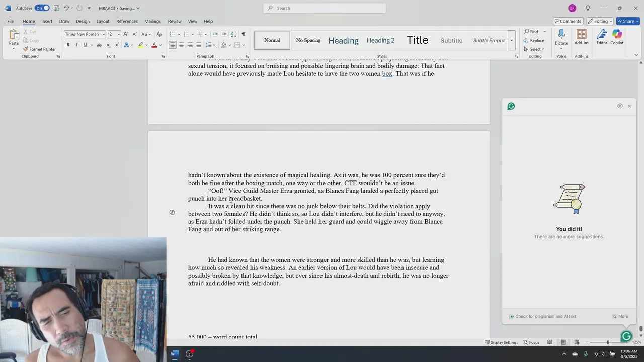Open the font size dropdown
This screenshot has height=362, width=644.
click(x=119, y=34)
